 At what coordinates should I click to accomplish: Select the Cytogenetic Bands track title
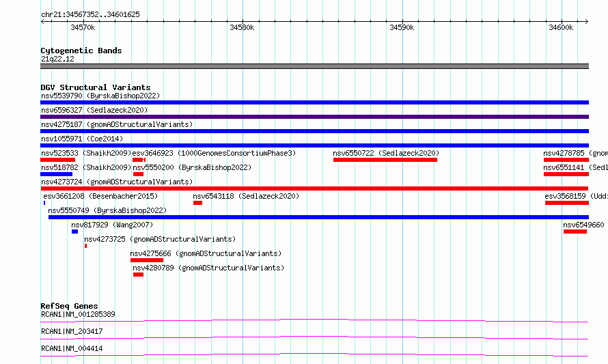click(81, 51)
